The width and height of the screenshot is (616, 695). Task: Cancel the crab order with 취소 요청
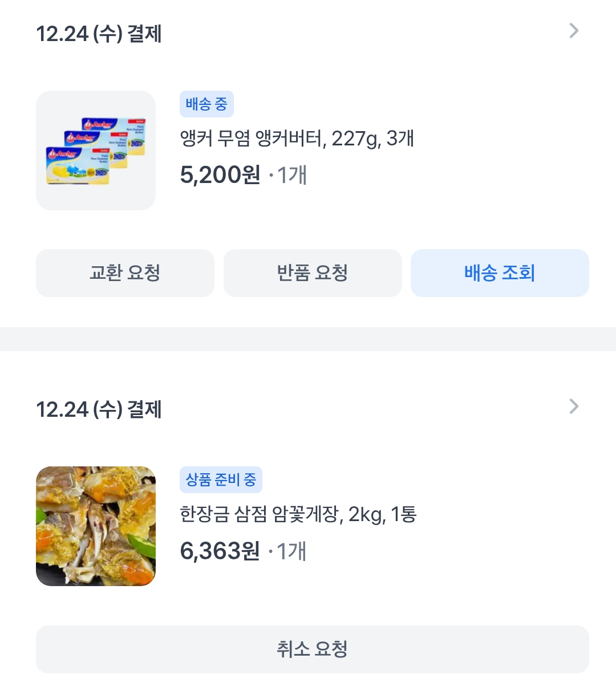[313, 649]
